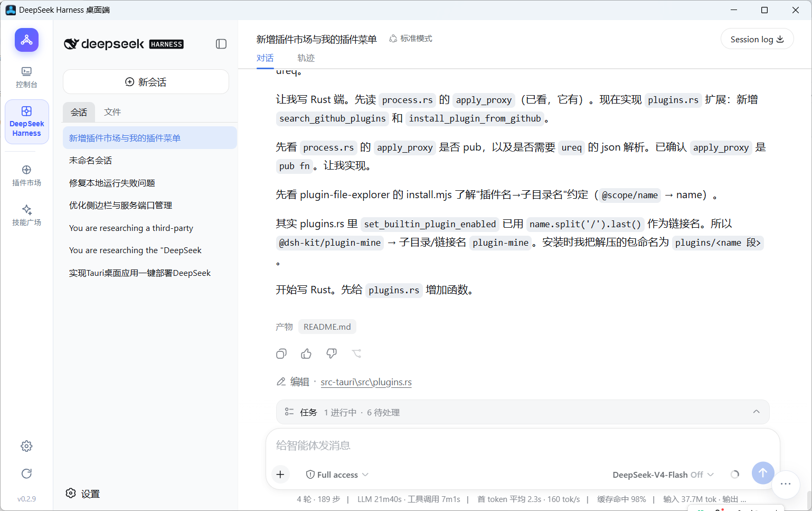Click the loading spinner indicator
This screenshot has height=511, width=812.
click(735, 475)
